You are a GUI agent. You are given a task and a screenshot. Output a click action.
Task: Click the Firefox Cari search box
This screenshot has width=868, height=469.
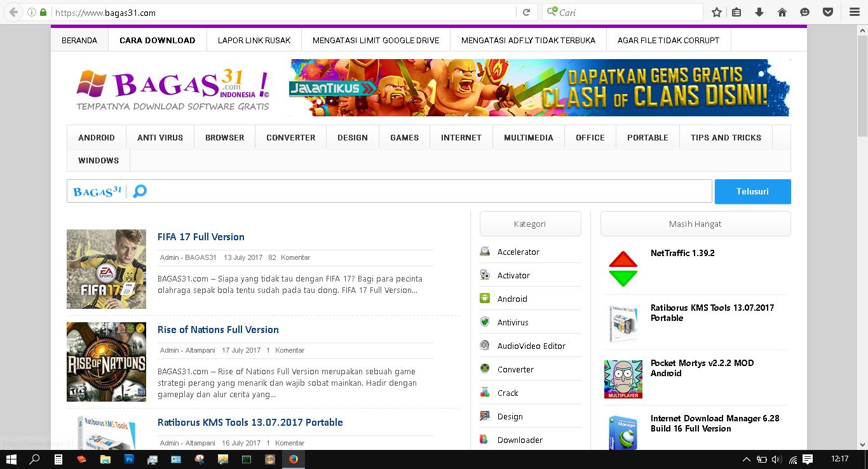[623, 12]
